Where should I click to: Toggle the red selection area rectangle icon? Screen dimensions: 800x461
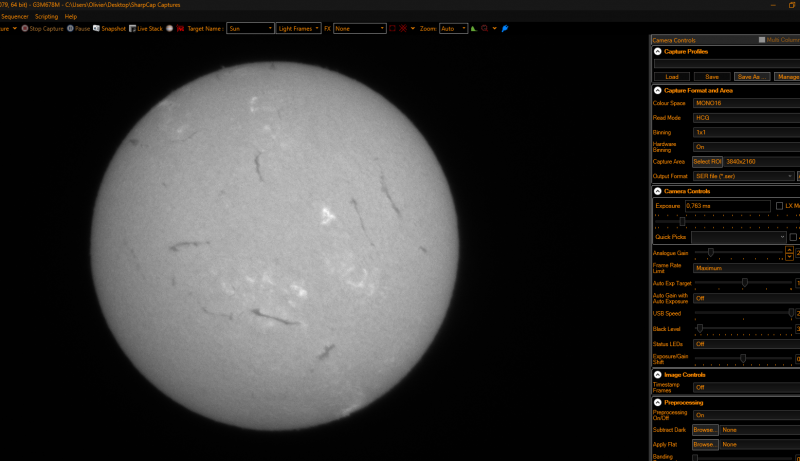coord(392,29)
